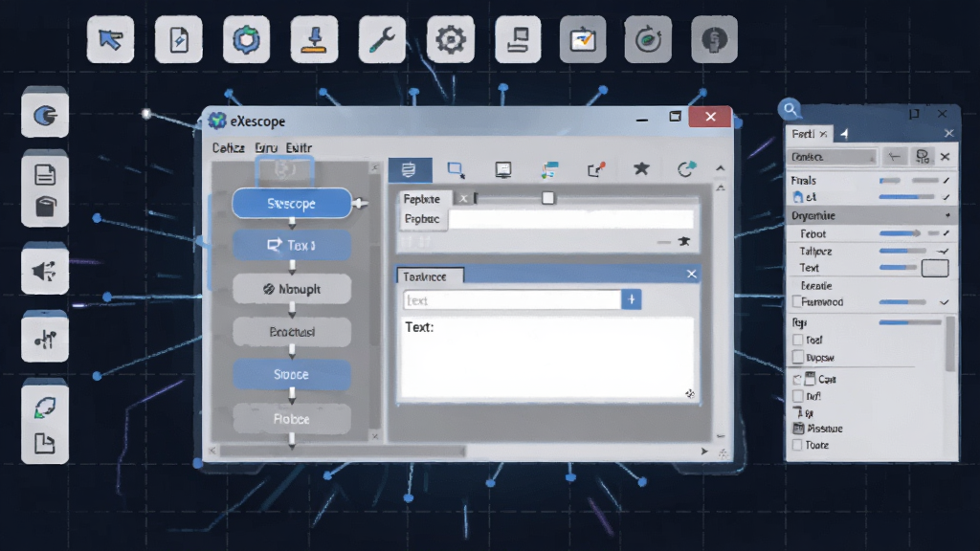Click the megaphone icon in left sidebar
The image size is (980, 551).
[45, 271]
